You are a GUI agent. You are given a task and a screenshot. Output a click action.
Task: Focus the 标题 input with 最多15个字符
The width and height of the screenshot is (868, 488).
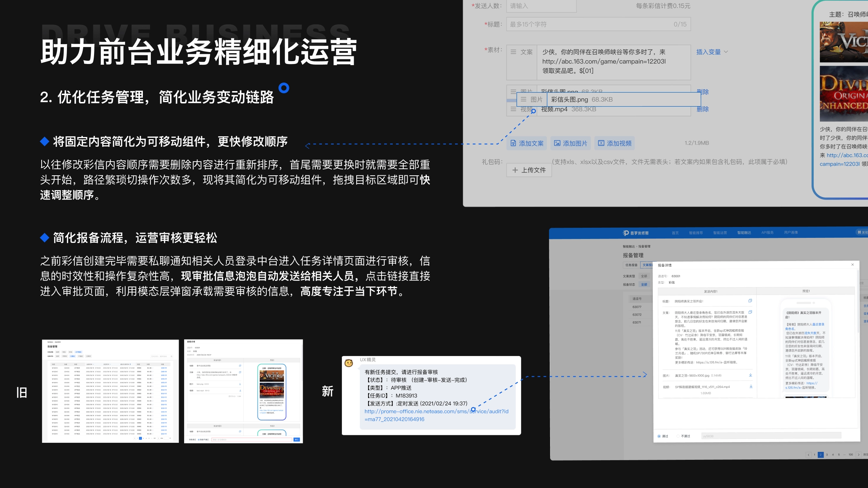click(x=598, y=24)
